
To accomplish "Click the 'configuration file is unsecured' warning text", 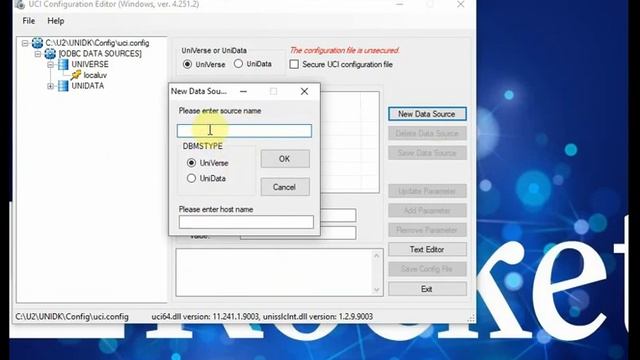I will (x=344, y=50).
